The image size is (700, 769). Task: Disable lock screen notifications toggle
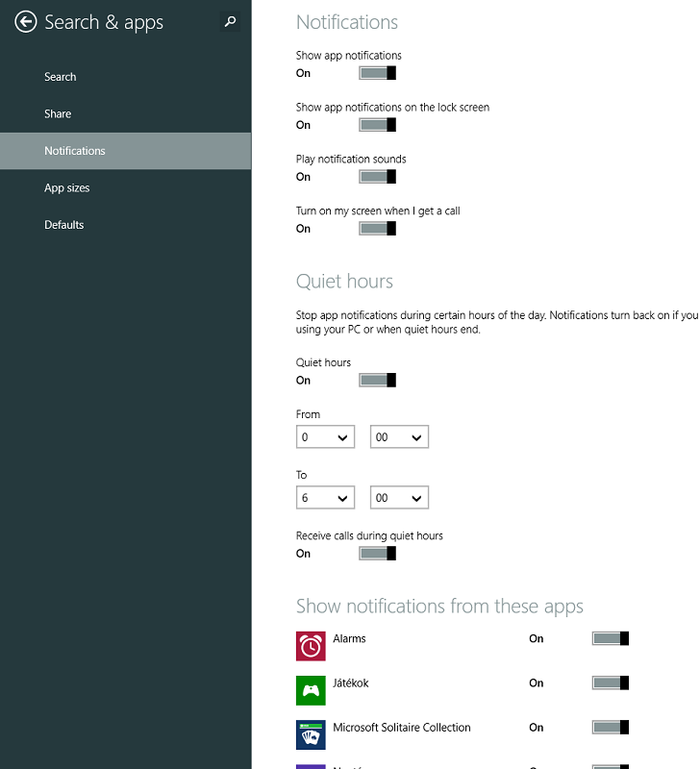377,125
